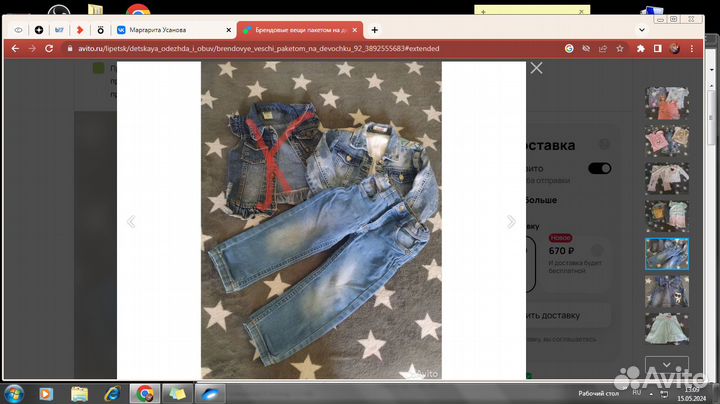
Task: Click the Chrome icon in the taskbar
Action: 145,392
